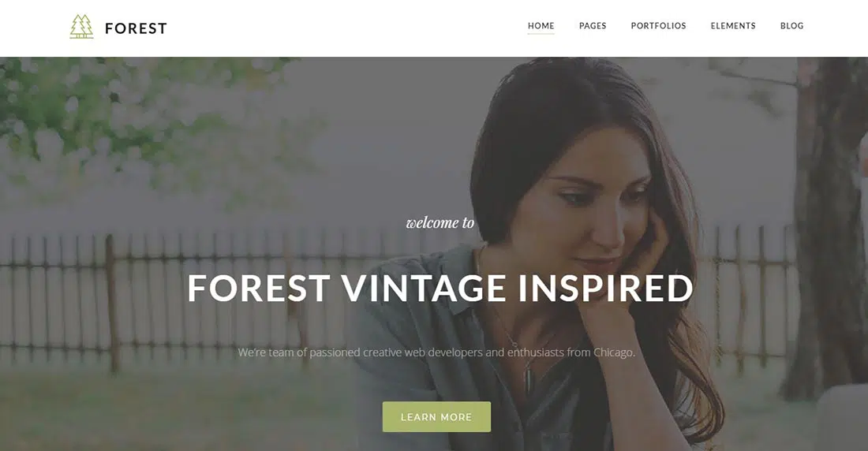Click the green underline beneath HOME
This screenshot has height=451, width=868.
pyautogui.click(x=541, y=34)
